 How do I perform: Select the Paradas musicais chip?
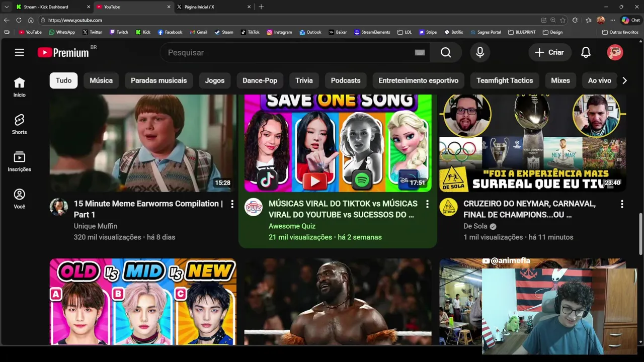coord(158,80)
